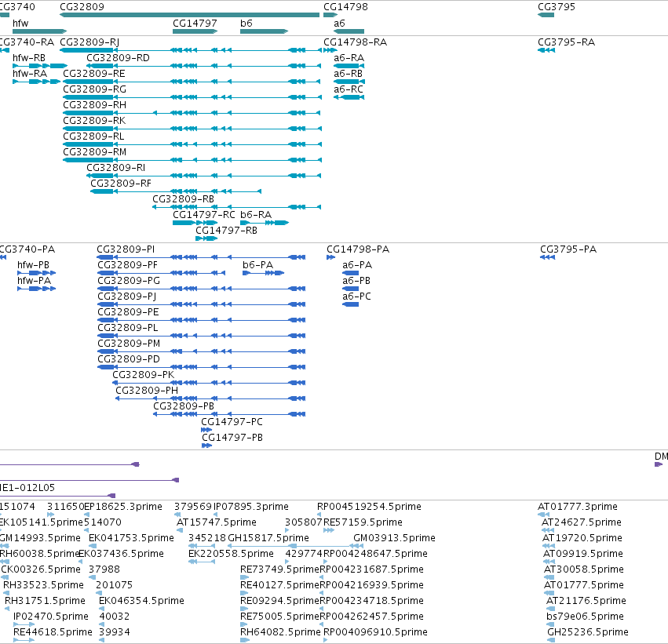The width and height of the screenshot is (668, 644).
Task: Click protein CG14798-PA label
Action: [358, 249]
